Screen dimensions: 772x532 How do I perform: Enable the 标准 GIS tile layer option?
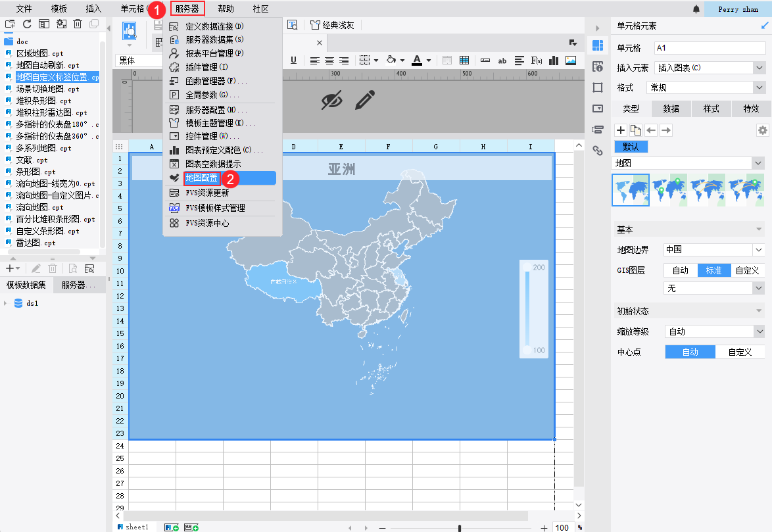point(714,270)
